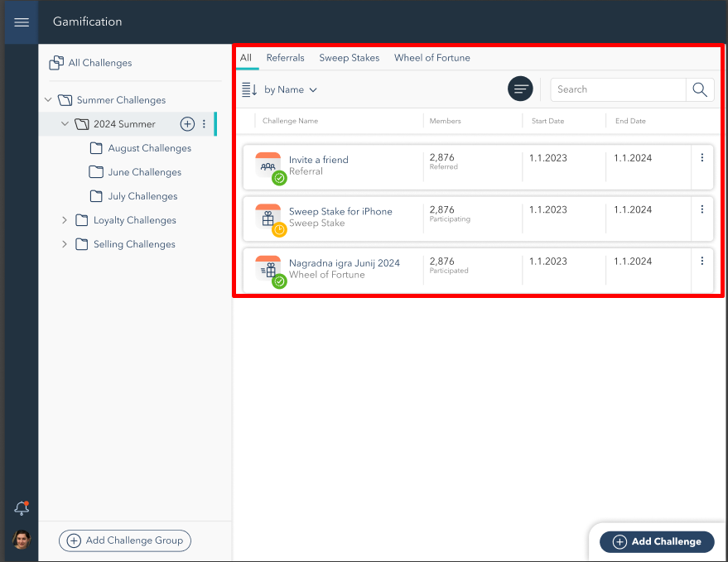The height and width of the screenshot is (562, 728).
Task: Open Sweep Stake for iPhone options
Action: (702, 209)
